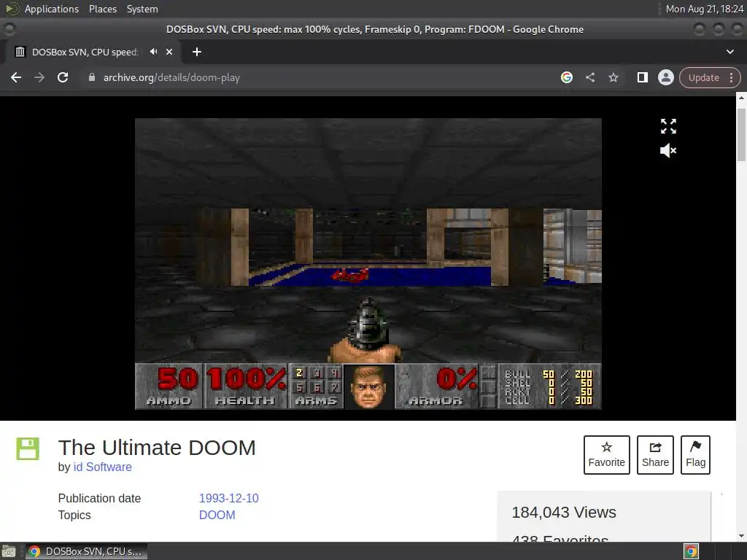Click the Chrome icon in the system tray

[691, 551]
